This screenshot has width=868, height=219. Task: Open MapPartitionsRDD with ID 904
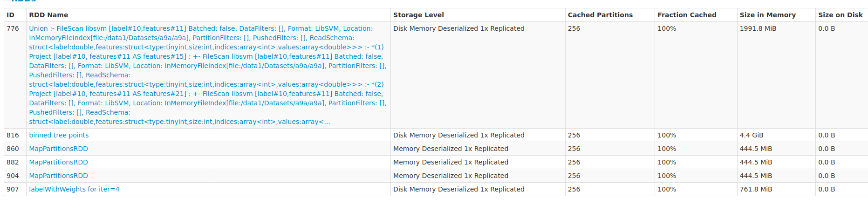58,176
